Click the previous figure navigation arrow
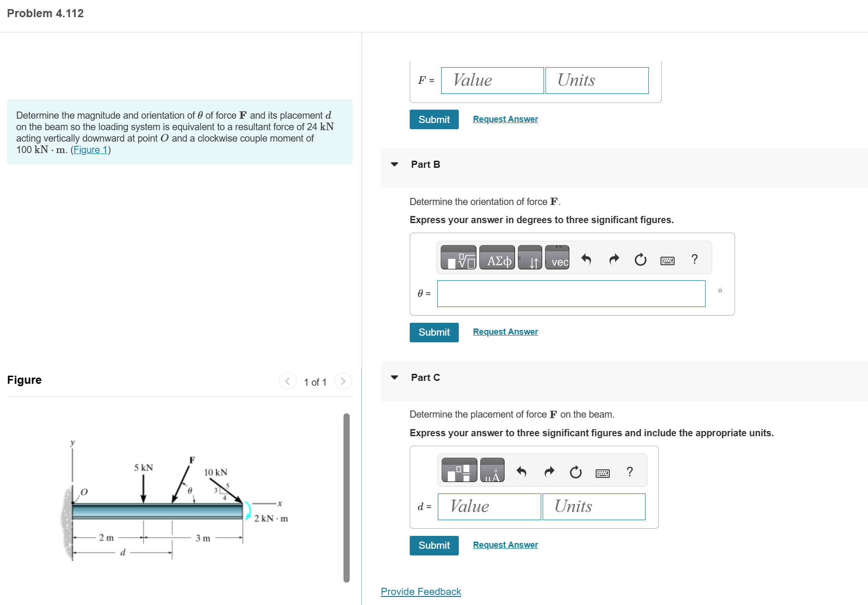Screen dimensions: 868x605 (287, 381)
